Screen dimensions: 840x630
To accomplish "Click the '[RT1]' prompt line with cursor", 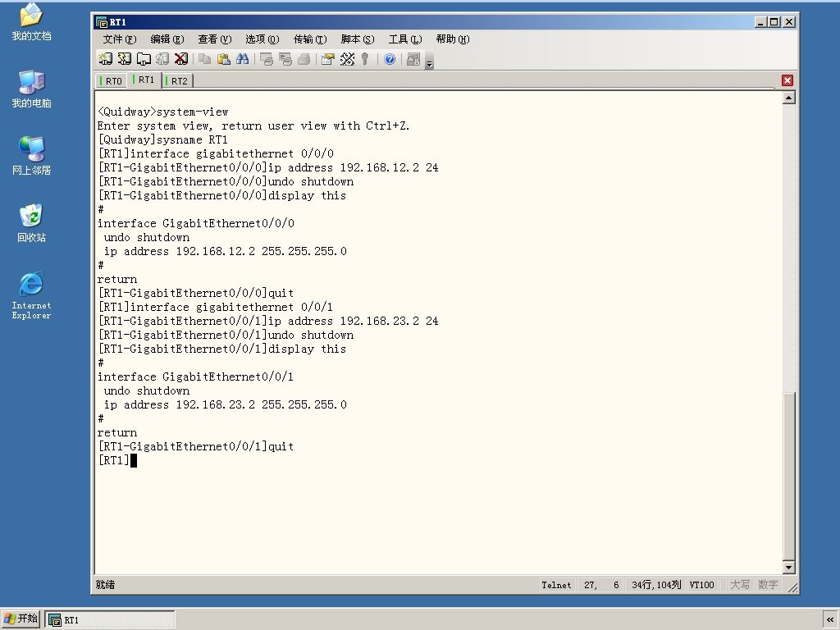I will [x=117, y=460].
